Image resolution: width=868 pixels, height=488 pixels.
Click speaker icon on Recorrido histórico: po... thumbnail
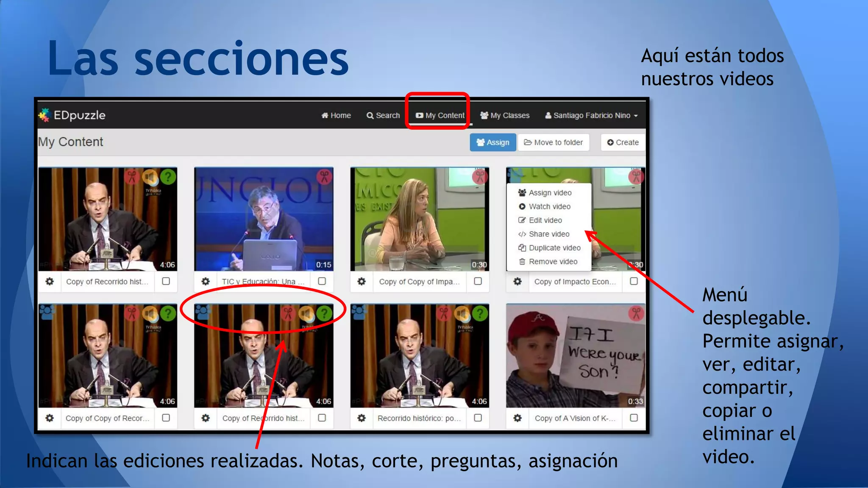click(x=462, y=313)
